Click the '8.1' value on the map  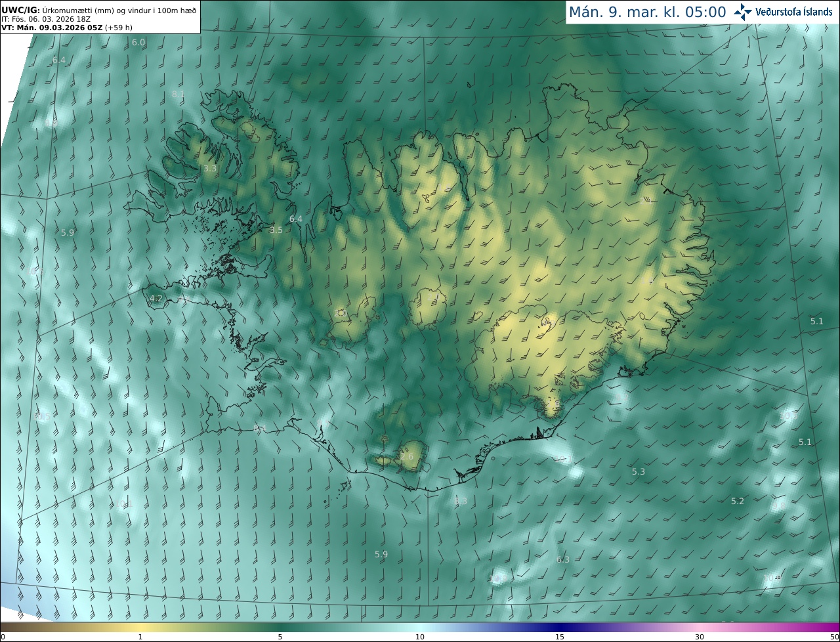click(178, 95)
